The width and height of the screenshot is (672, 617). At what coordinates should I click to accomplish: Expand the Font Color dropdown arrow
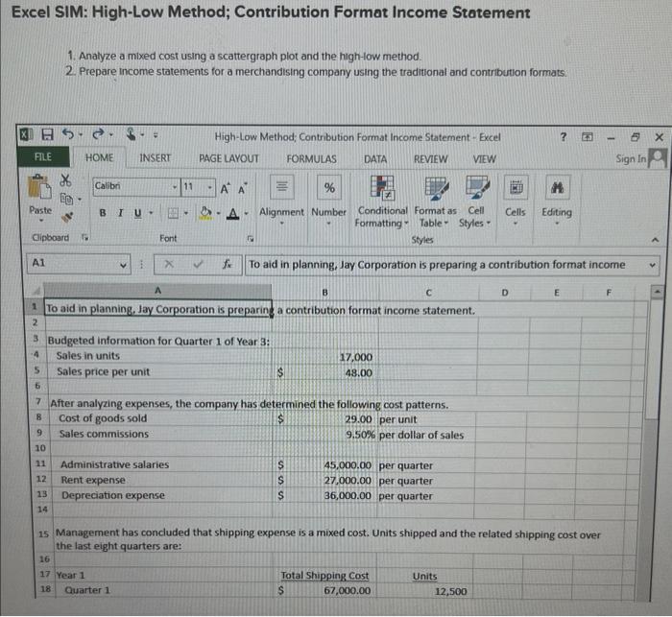[246, 213]
